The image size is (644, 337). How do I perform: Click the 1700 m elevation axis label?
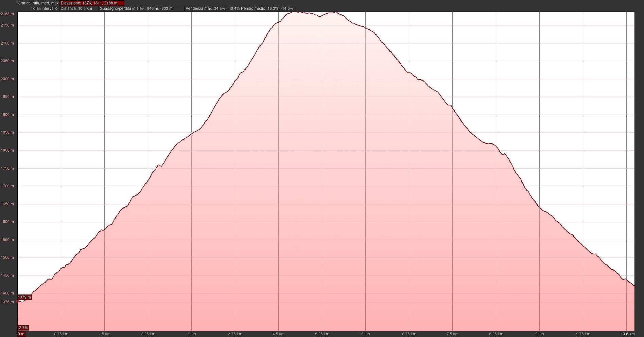[7, 186]
